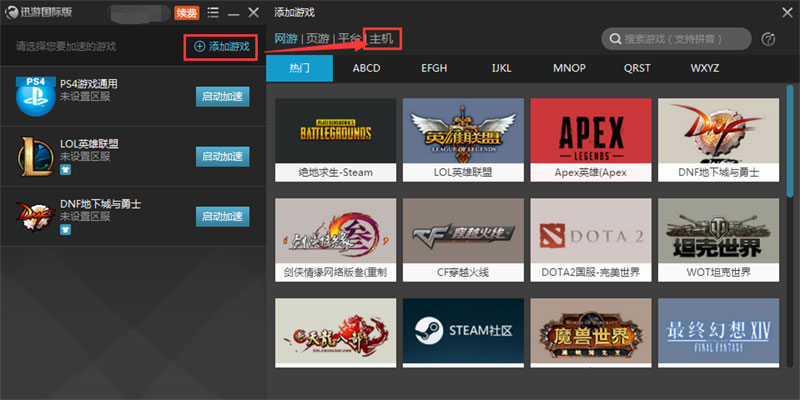Pick the 剑侠情缘网络版叁 game tile
The height and width of the screenshot is (400, 800).
(336, 240)
